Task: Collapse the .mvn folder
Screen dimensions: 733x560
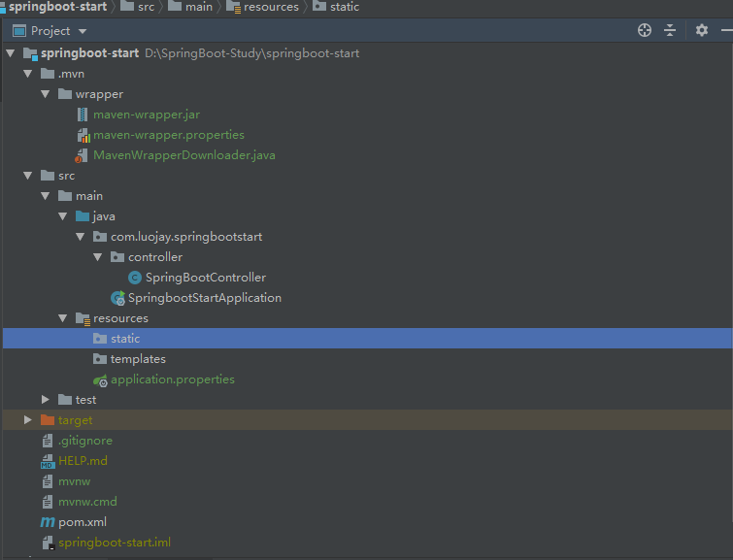Action: [28, 74]
